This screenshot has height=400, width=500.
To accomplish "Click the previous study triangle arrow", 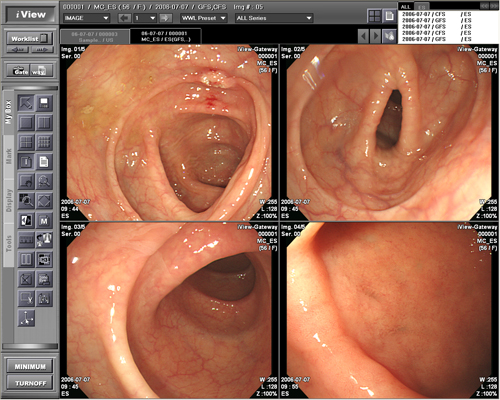I will click(364, 36).
